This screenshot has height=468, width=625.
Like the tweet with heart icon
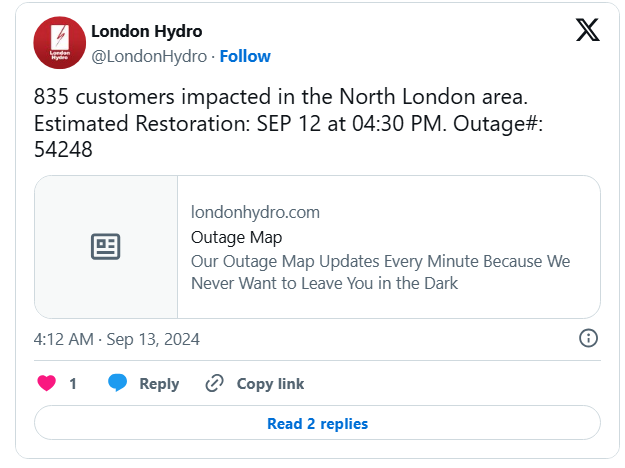coord(47,383)
